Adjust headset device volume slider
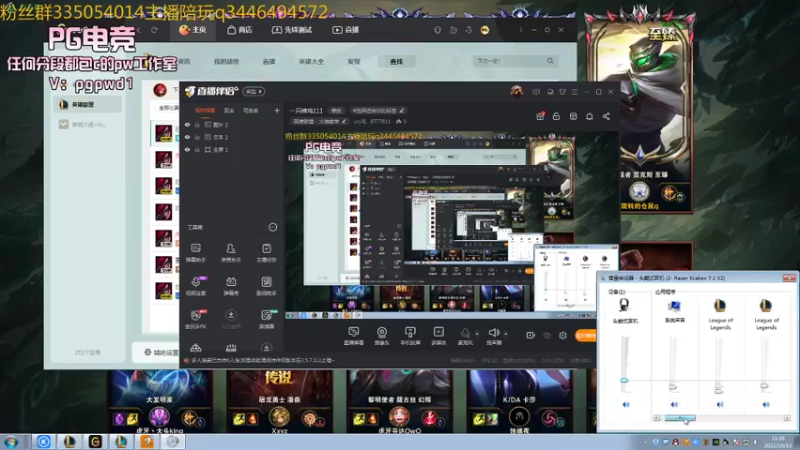Image resolution: width=800 pixels, height=450 pixels. pos(624,381)
